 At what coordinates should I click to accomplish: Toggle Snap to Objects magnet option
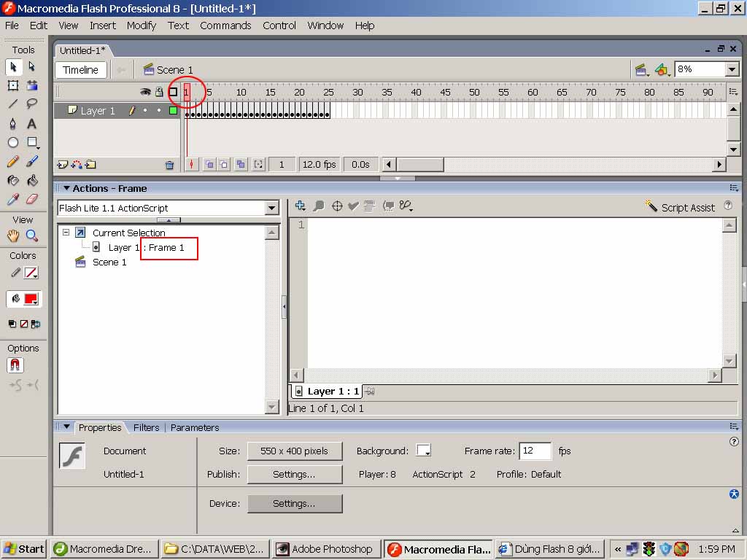pos(15,365)
